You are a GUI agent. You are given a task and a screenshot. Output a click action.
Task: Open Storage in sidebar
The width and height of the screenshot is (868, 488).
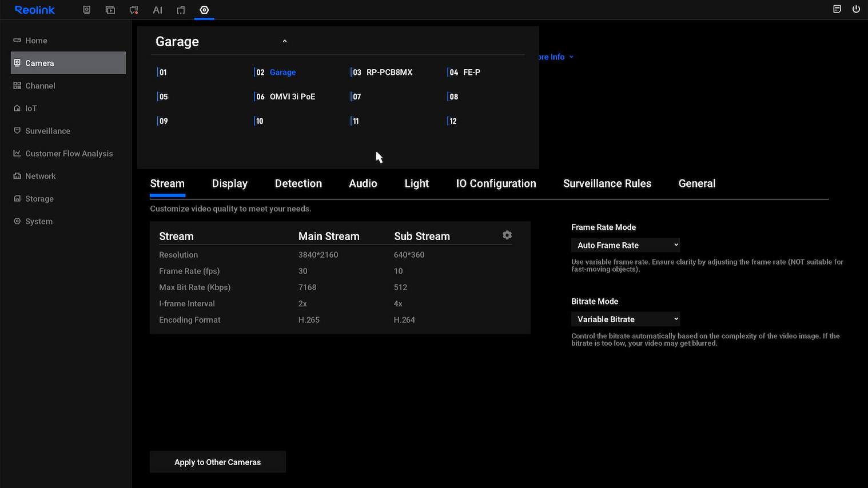coord(68,198)
